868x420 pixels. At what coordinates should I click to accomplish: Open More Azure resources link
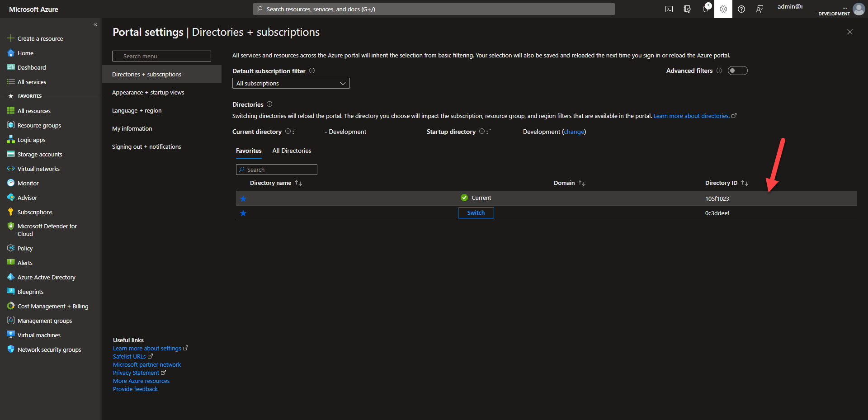coord(141,381)
